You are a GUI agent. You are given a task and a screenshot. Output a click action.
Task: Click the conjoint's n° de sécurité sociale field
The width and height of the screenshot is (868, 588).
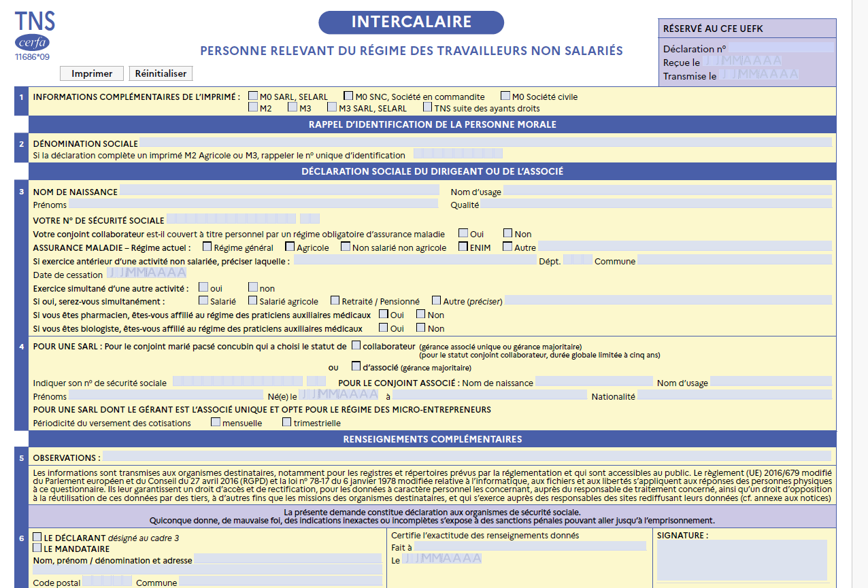[249, 382]
